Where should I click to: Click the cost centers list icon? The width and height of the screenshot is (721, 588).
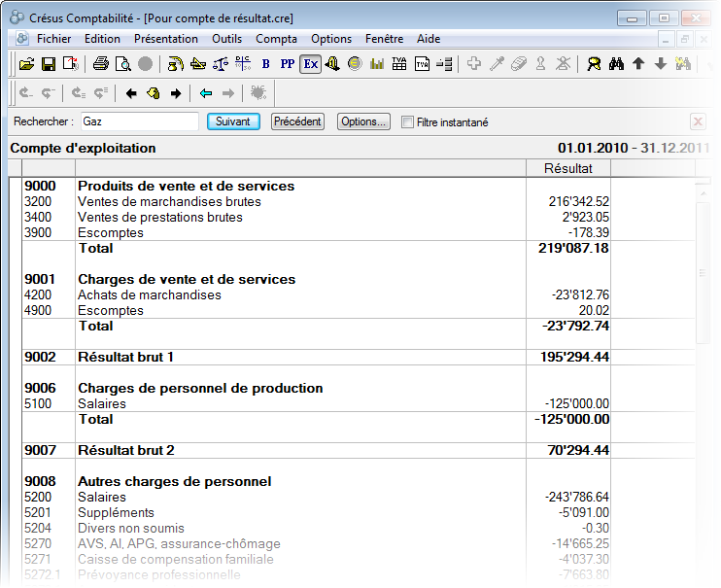(x=444, y=64)
